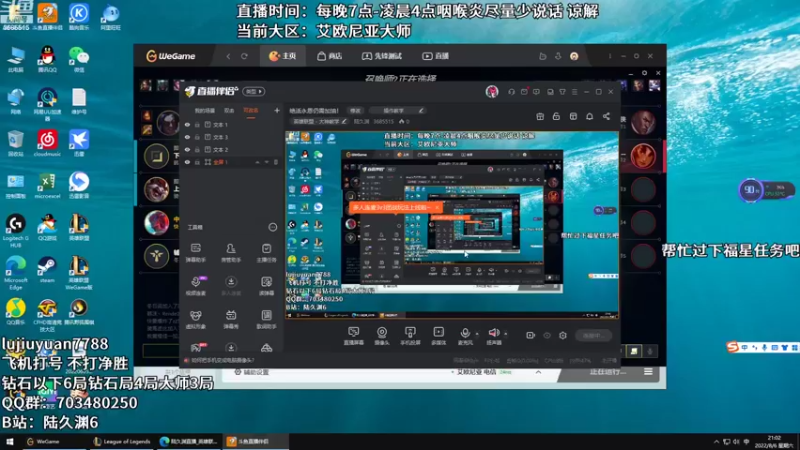Image resolution: width=800 pixels, height=450 pixels.
Task: Select the highlighted orange scene tab
Action: pyautogui.click(x=251, y=111)
